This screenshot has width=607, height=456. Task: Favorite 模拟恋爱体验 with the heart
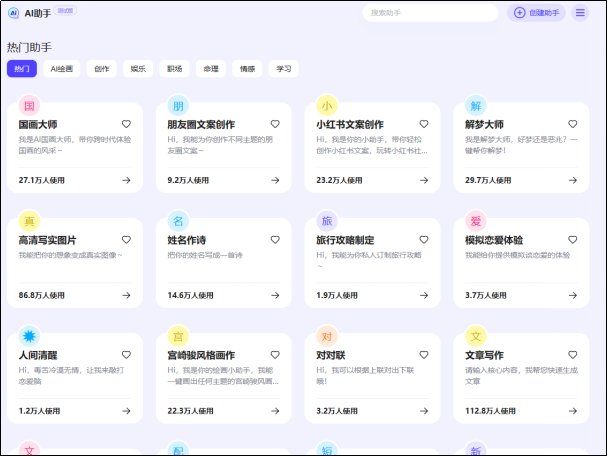[x=573, y=240]
